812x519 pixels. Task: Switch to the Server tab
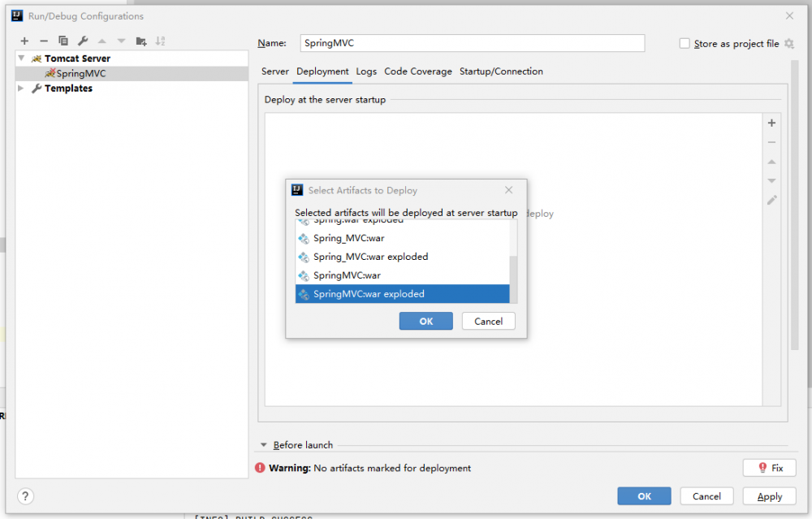(x=275, y=71)
